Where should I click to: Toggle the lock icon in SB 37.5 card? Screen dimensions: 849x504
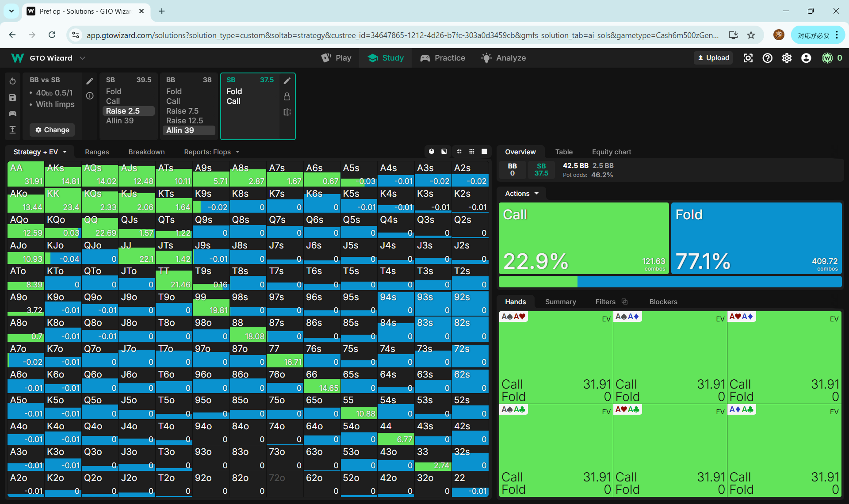click(x=287, y=96)
